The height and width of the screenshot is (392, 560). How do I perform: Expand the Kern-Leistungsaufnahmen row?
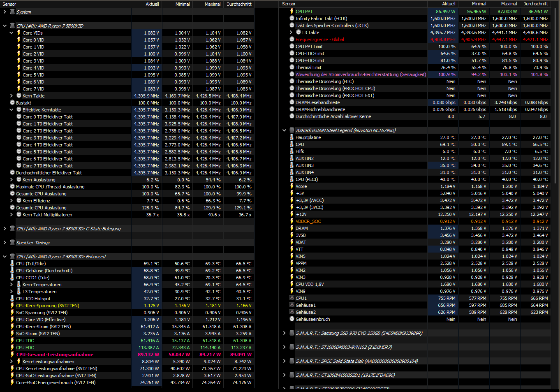[12, 362]
